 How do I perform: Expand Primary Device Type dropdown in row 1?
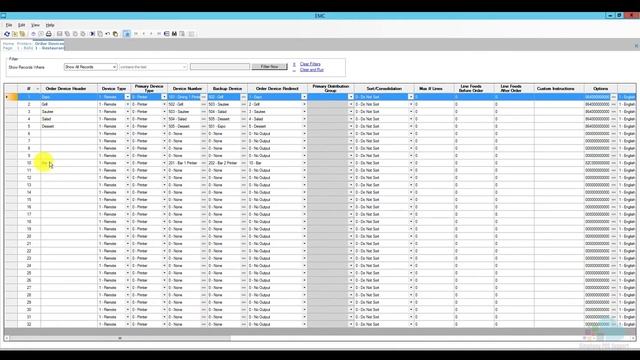click(164, 97)
